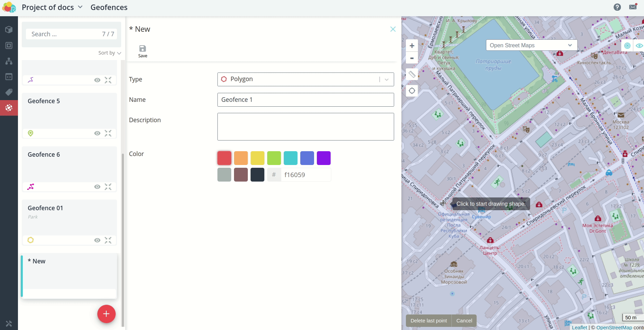Viewport: 644px width, 330px height.
Task: Zoom in on the map
Action: (x=412, y=46)
